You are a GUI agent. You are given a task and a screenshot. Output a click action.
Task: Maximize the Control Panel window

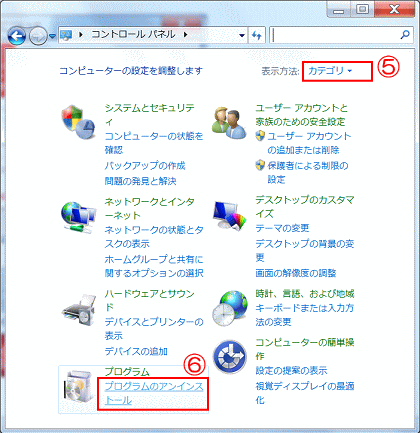[x=363, y=9]
